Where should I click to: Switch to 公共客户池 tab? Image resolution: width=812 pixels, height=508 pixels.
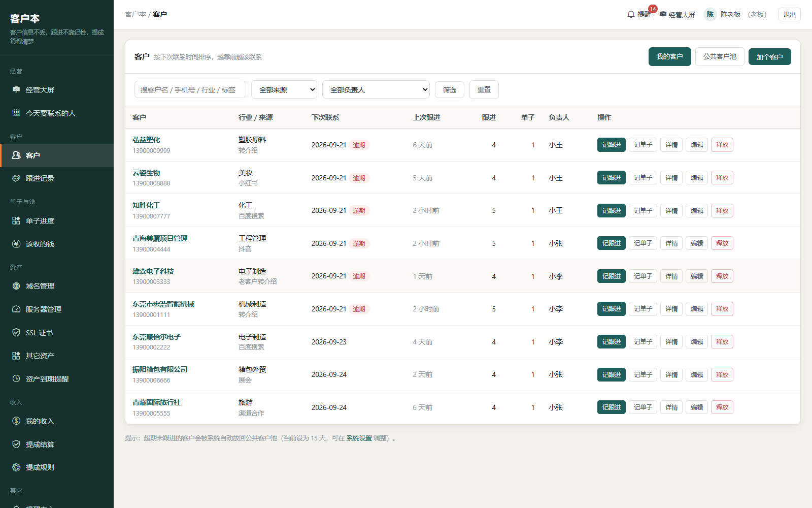tap(720, 56)
